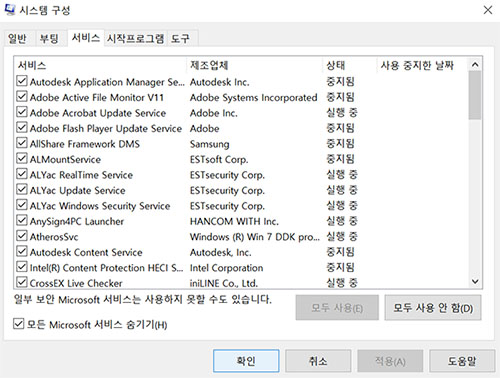Screen dimensions: 500x378
Task: Go to the 시작프로그램 tab
Action: tap(135, 38)
